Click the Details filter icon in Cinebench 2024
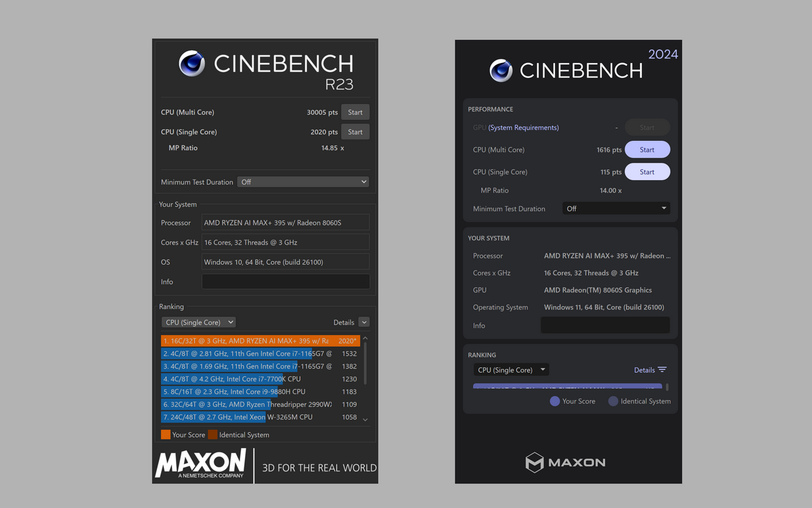 click(662, 370)
